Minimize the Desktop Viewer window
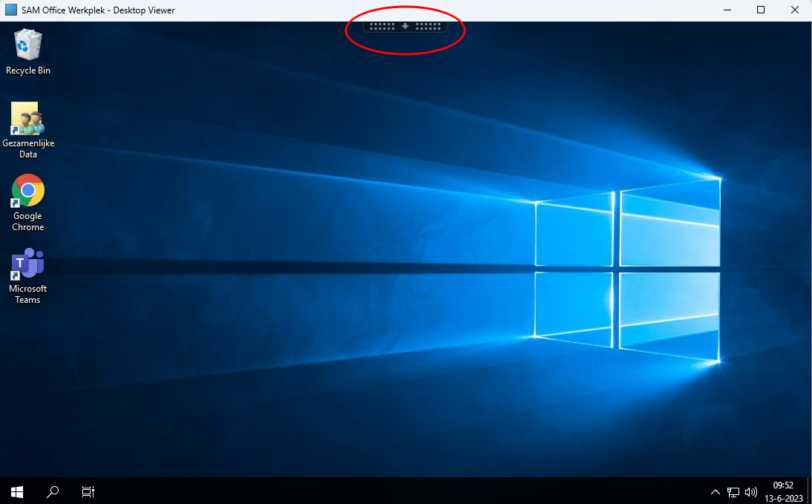Screen dimensions: 812x504 [725, 10]
